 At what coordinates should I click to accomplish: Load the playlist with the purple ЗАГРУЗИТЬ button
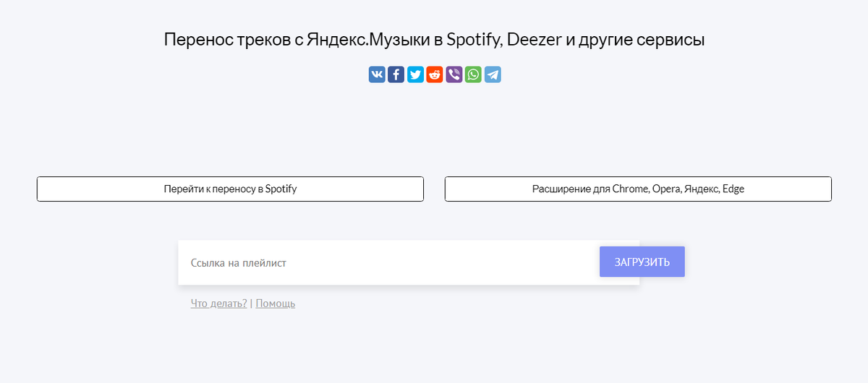tap(642, 262)
